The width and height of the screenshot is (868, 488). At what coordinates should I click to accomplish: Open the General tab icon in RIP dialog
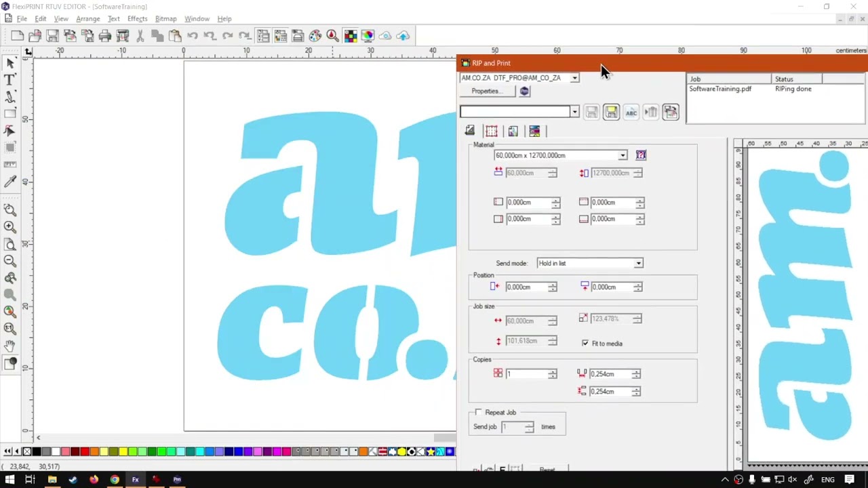pos(470,131)
